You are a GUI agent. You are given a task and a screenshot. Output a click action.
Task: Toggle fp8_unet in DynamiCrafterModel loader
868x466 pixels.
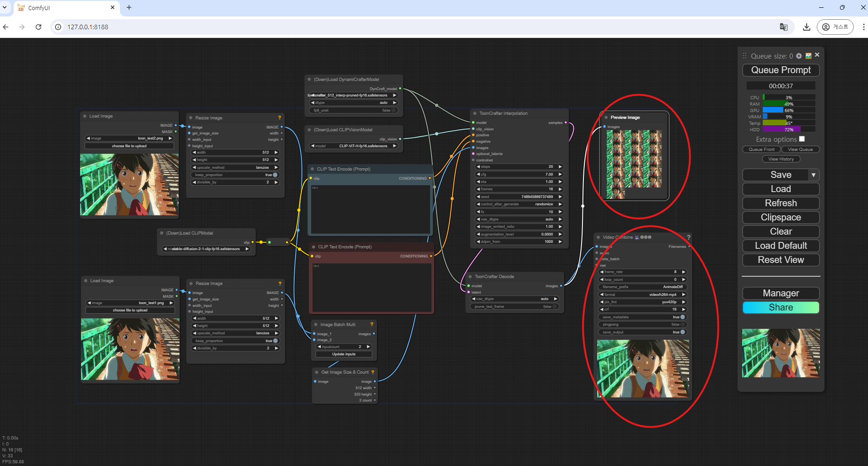click(x=353, y=110)
